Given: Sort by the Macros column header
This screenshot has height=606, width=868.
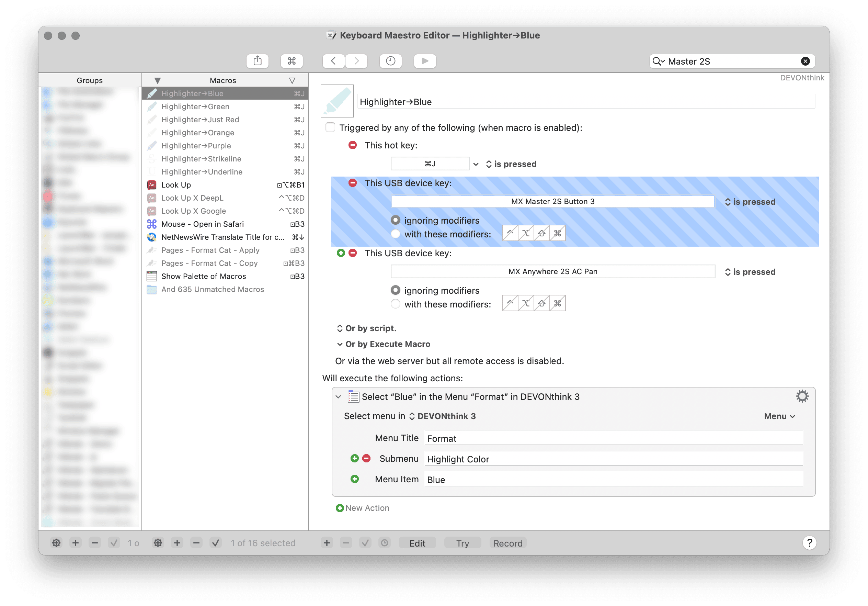Looking at the screenshot, I should click(x=223, y=80).
